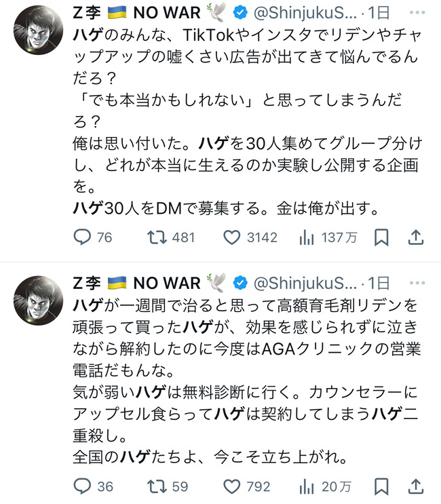Open profile avatar on the first tweet
This screenshot has width=441, height=504.
tap(38, 31)
